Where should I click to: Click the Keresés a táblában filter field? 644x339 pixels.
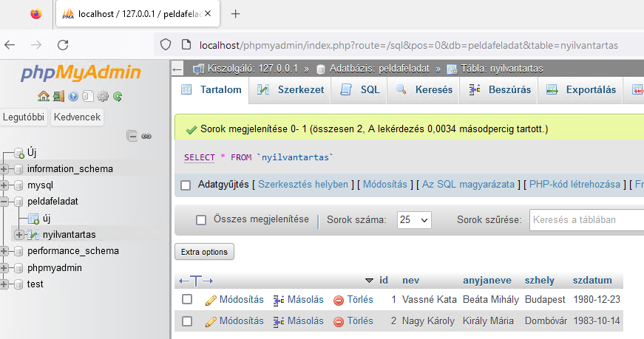[x=584, y=219]
